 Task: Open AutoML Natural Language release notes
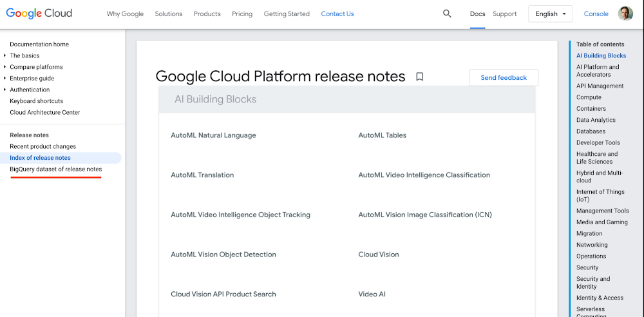pyautogui.click(x=213, y=135)
